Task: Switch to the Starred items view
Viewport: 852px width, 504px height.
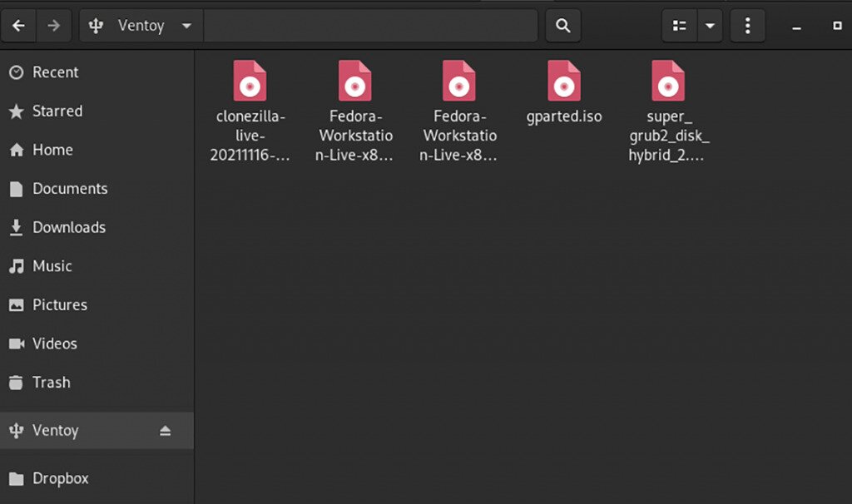Action: tap(57, 111)
